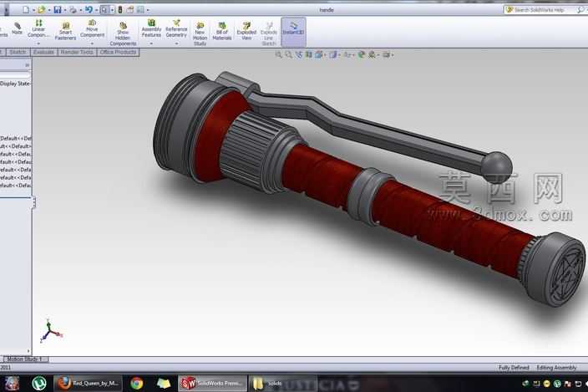Click Move Component tool
This screenshot has width=588, height=392.
(x=92, y=28)
